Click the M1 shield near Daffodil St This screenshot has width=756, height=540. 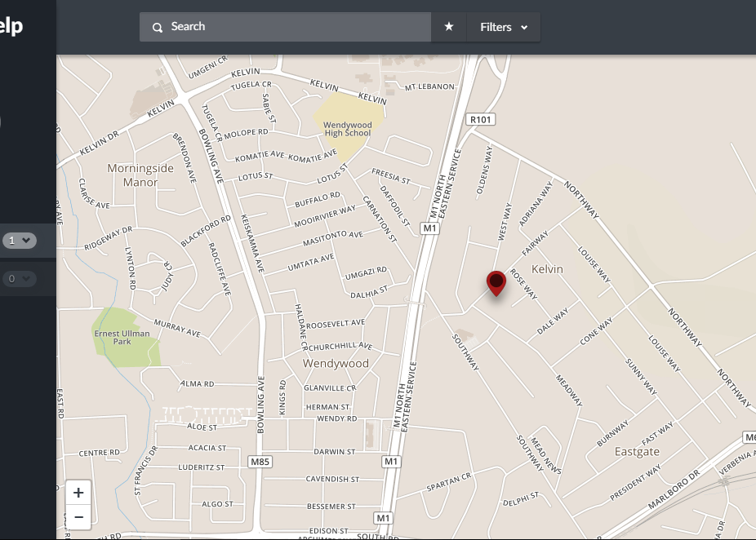pyautogui.click(x=429, y=228)
